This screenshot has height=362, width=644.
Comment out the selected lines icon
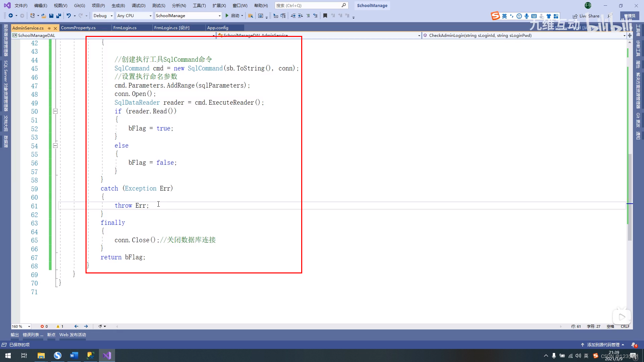coord(308,16)
